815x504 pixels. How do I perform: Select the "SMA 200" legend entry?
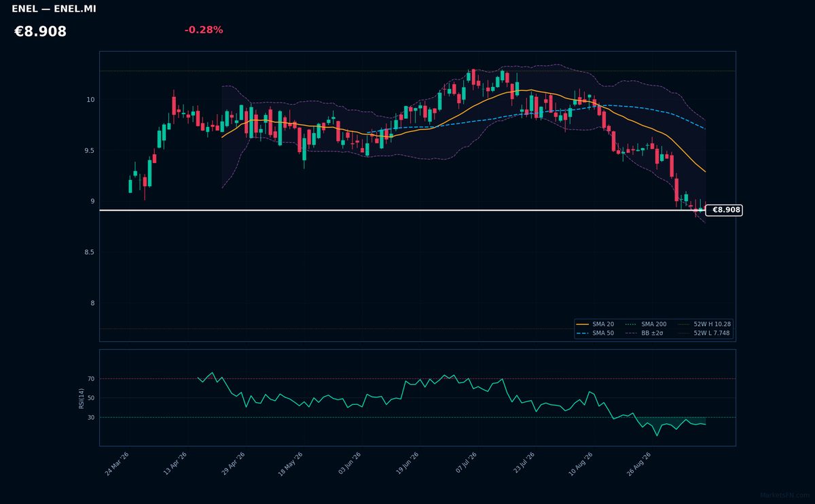click(646, 325)
